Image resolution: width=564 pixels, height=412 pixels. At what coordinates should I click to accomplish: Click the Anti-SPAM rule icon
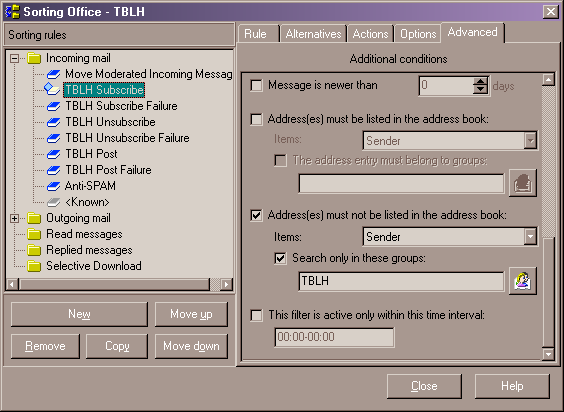click(54, 186)
